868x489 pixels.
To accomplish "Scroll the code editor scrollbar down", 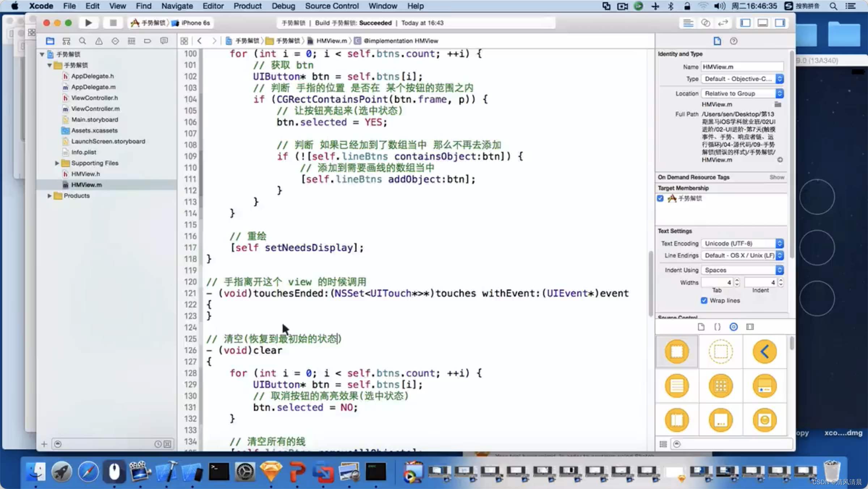I will (650, 417).
